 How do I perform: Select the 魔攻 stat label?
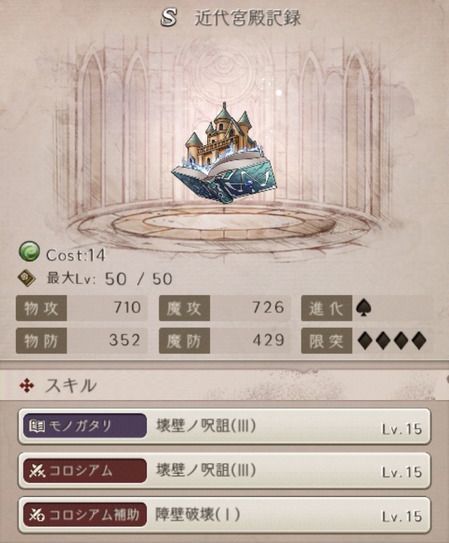(184, 308)
